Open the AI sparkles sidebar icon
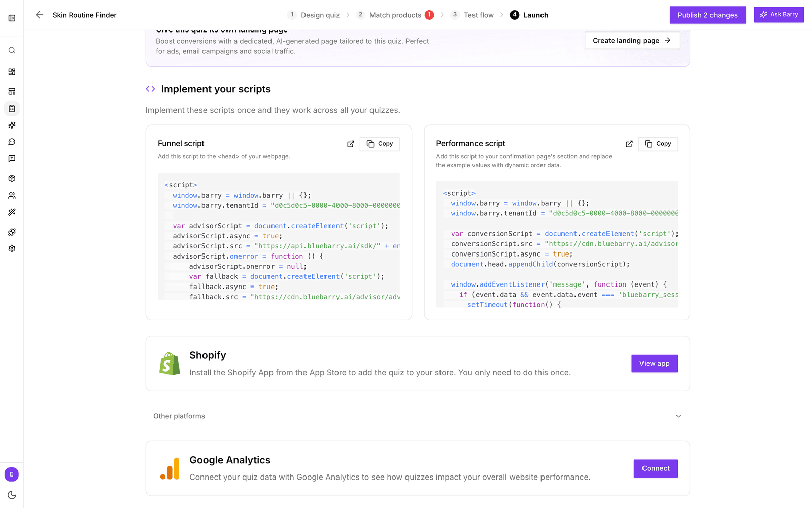812x508 pixels. 12,125
